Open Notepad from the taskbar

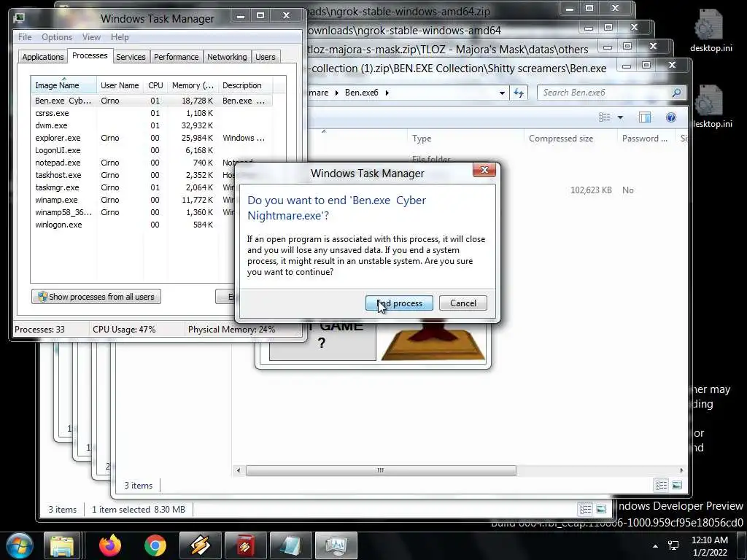click(x=290, y=545)
